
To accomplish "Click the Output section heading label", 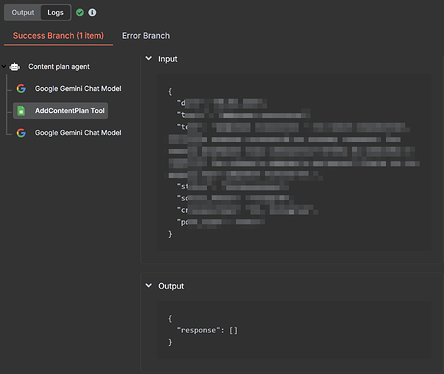I will coord(171,286).
